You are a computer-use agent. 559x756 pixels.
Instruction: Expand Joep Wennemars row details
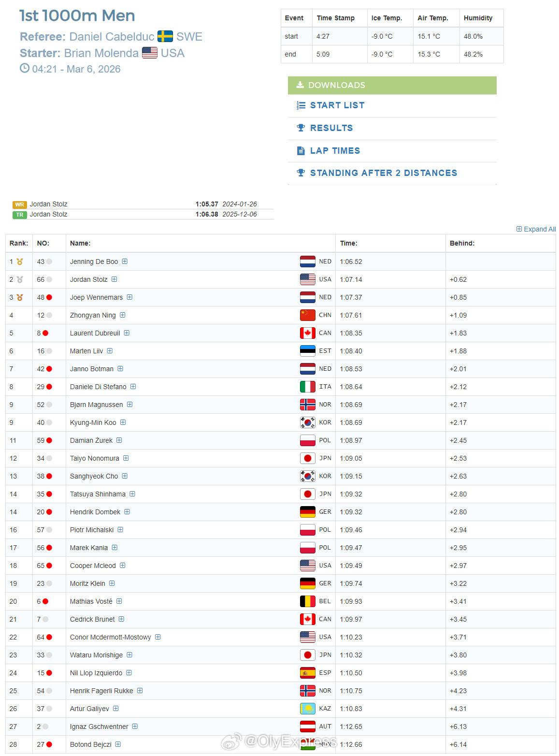click(x=129, y=297)
